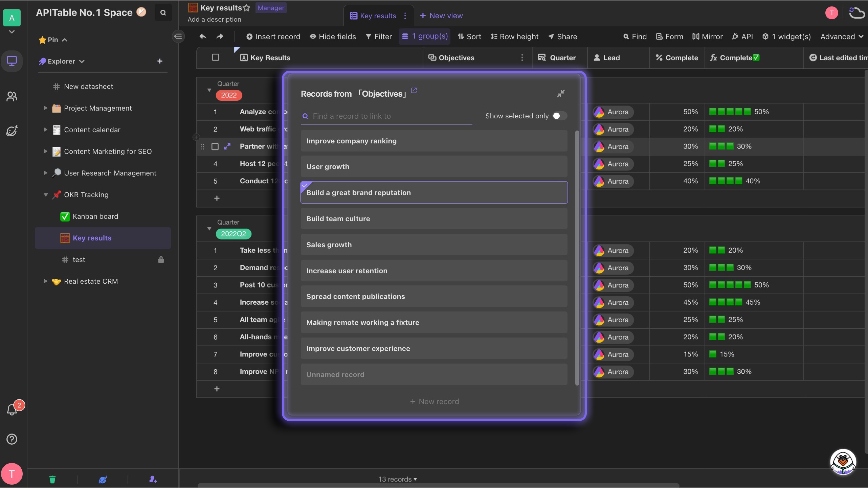The width and height of the screenshot is (868, 488).
Task: Check the header row checkbox
Action: (x=215, y=58)
